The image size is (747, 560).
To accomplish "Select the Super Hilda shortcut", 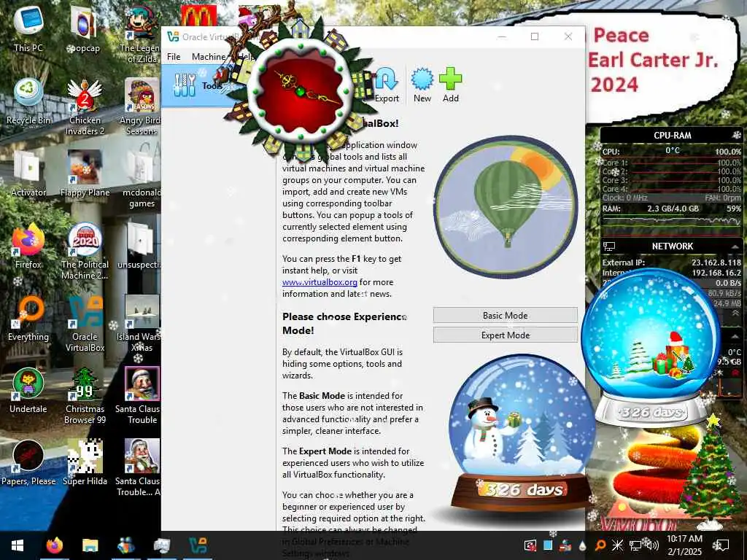I will 85,462.
